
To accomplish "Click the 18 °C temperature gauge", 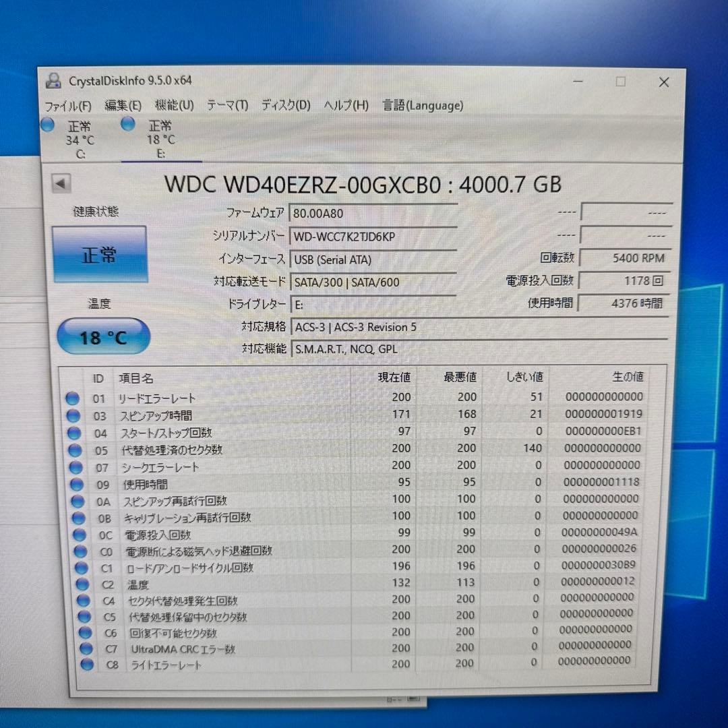I will coord(102,335).
